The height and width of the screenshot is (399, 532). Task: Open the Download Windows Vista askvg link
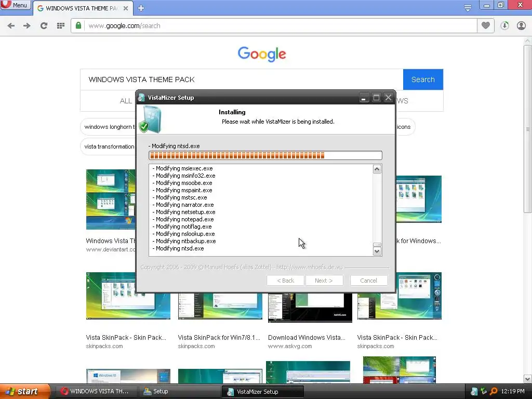[x=307, y=338]
